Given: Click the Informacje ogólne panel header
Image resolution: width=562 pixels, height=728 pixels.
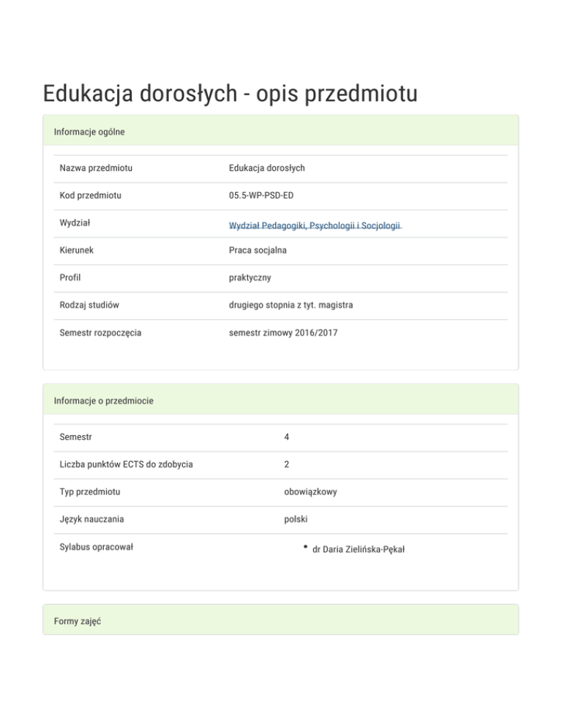Looking at the screenshot, I should 89,132.
